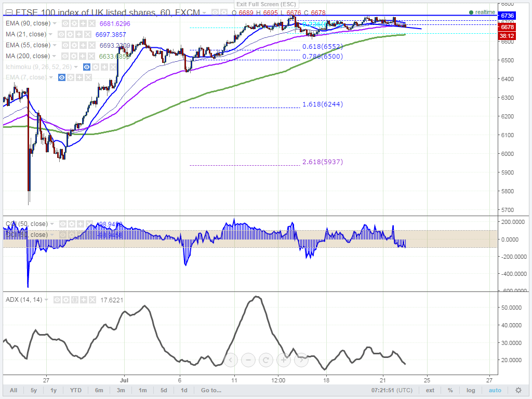The height and width of the screenshot is (399, 532).
Task: Expand the Ichimoku (9, 26, 52, 26) dropdown arrow
Action: 76,67
